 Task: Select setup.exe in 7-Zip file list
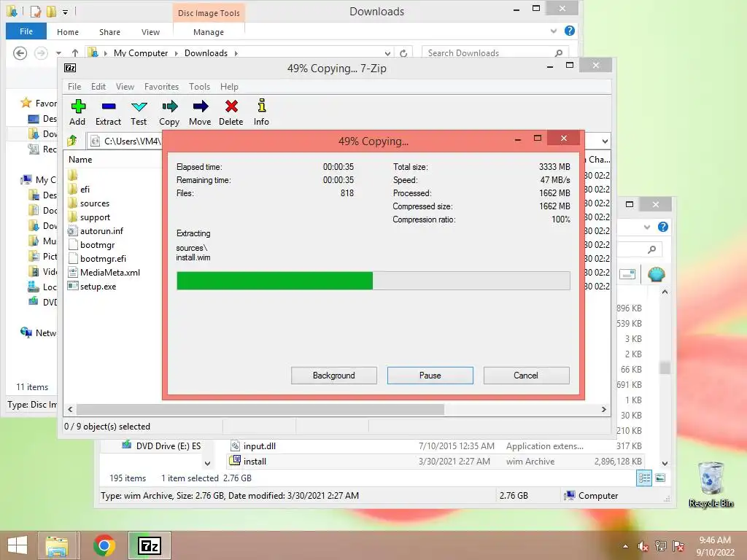[x=98, y=286]
